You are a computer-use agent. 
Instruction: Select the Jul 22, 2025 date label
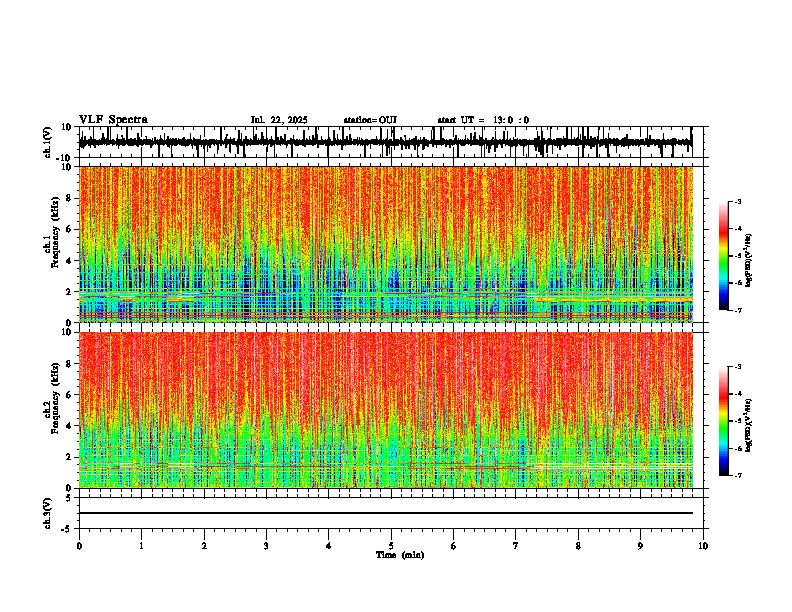point(279,120)
